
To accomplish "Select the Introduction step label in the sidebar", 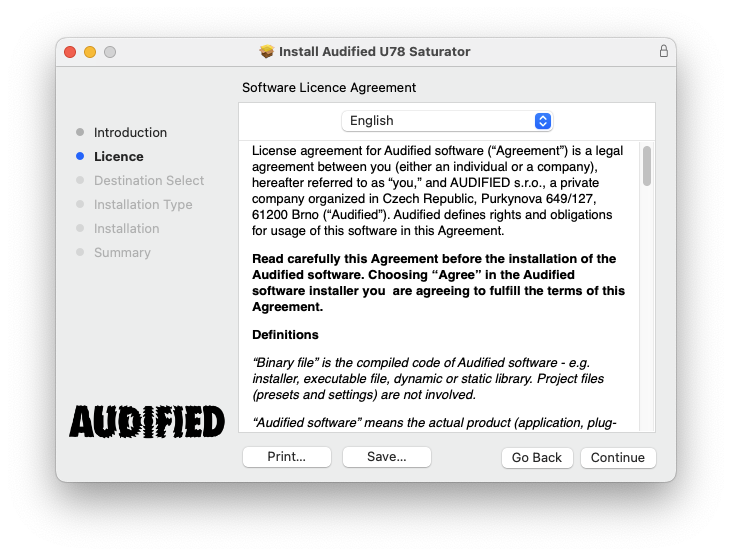I will pos(130,133).
